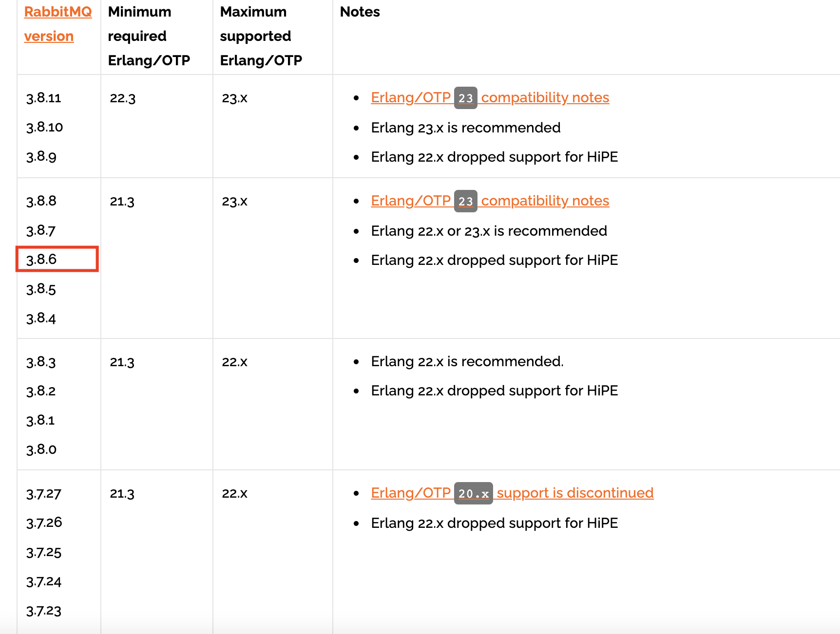Screen dimensions: 840x634
Task: Select the 3.8.10 version entry
Action: pos(45,128)
